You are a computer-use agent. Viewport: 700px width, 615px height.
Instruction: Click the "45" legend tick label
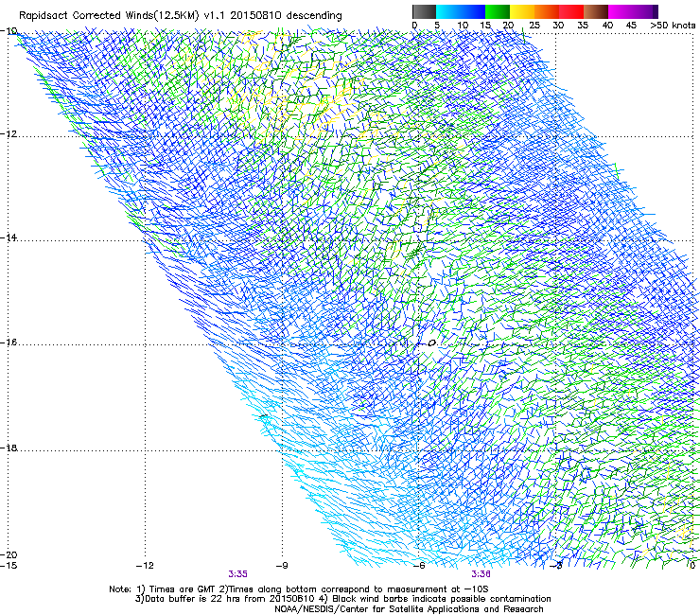(x=631, y=26)
